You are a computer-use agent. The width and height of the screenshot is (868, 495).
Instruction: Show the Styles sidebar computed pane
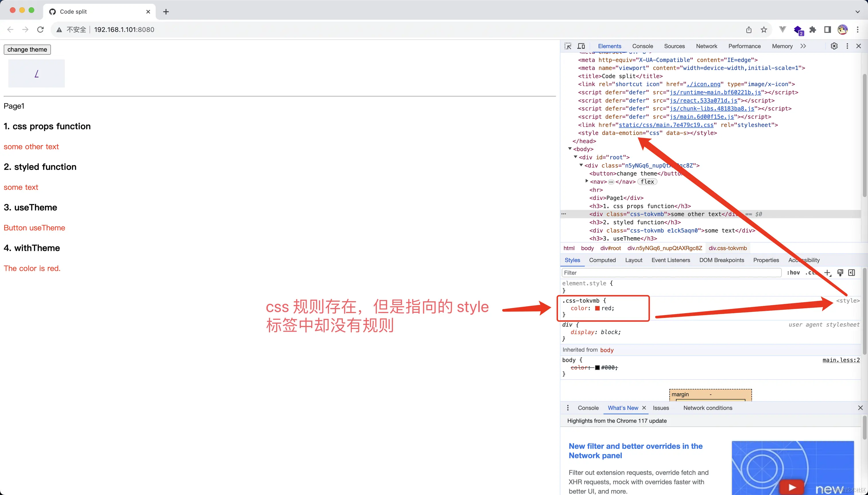point(602,260)
